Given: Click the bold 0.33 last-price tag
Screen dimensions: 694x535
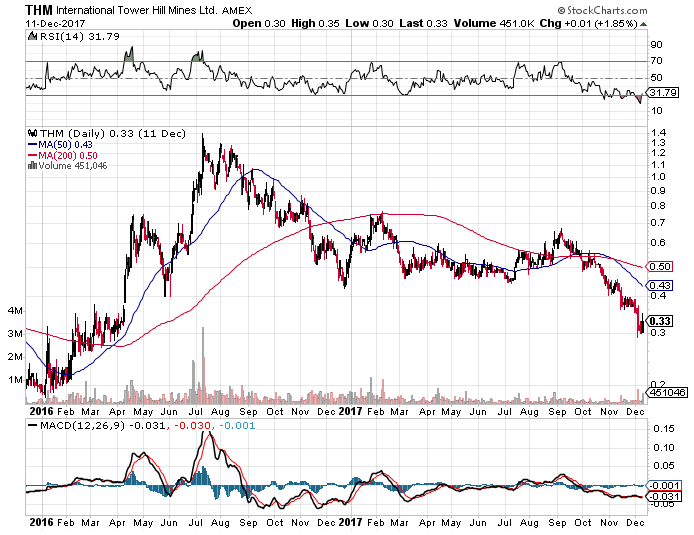Looking at the screenshot, I should 660,321.
